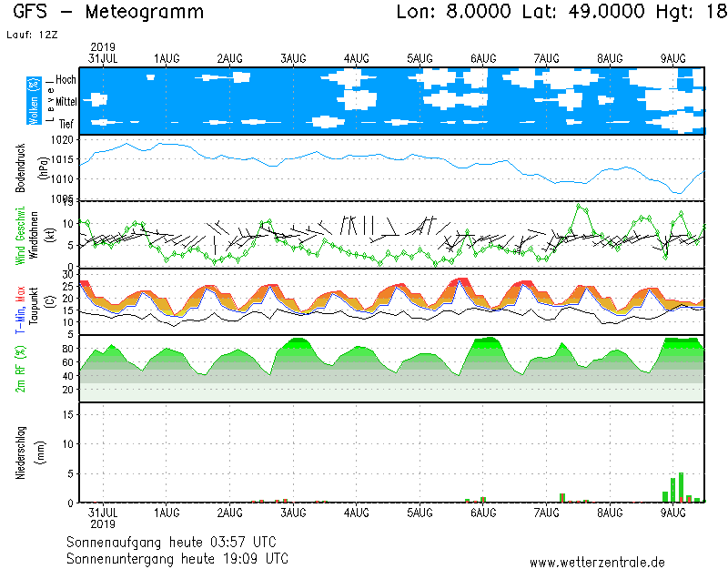The image size is (728, 569).
Task: Click the GFS – Meteogramm title
Action: coord(109,13)
